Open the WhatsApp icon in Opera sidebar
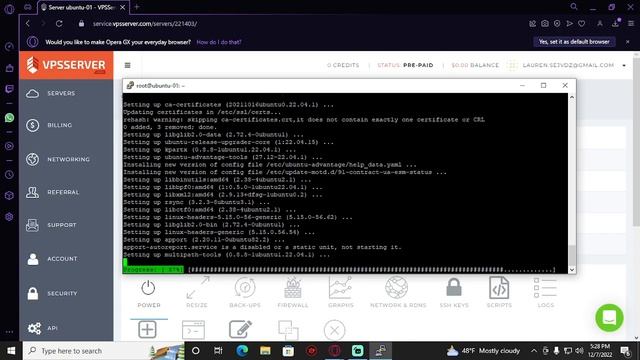The height and width of the screenshot is (360, 640). click(9, 118)
